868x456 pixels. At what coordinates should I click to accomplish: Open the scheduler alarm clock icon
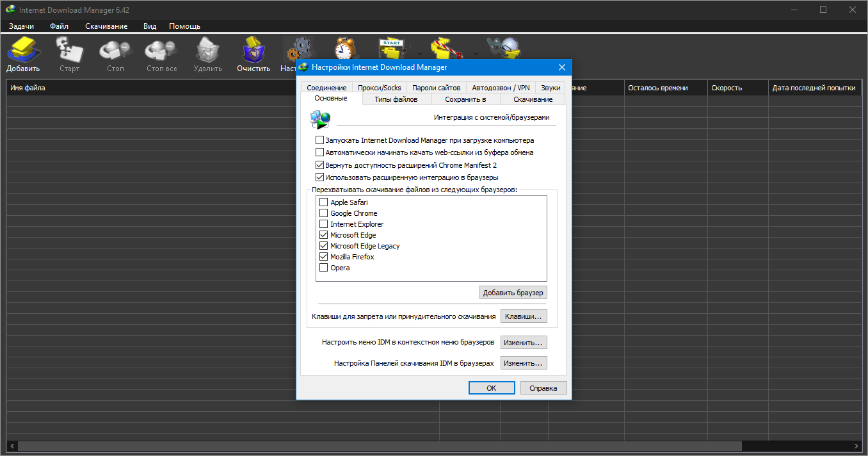point(346,48)
